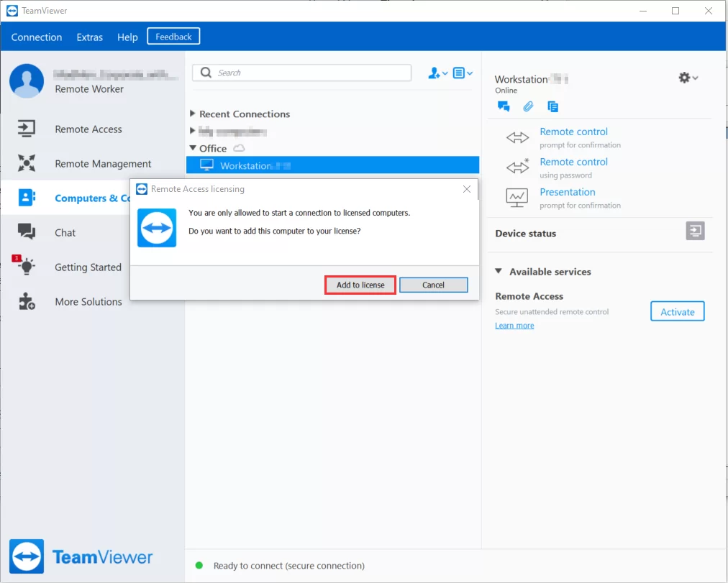Image resolution: width=728 pixels, height=583 pixels.
Task: Open the Connection menu
Action: tap(35, 37)
